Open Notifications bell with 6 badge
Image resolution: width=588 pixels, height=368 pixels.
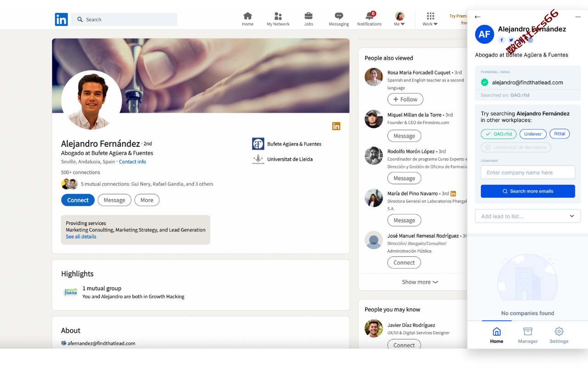tap(369, 19)
